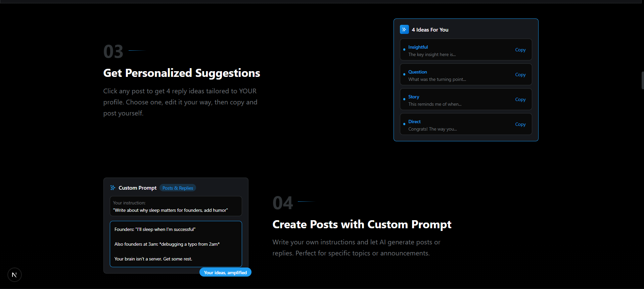Click the page scrollbar thumb
Screen dimensions: 644x289
642,80
